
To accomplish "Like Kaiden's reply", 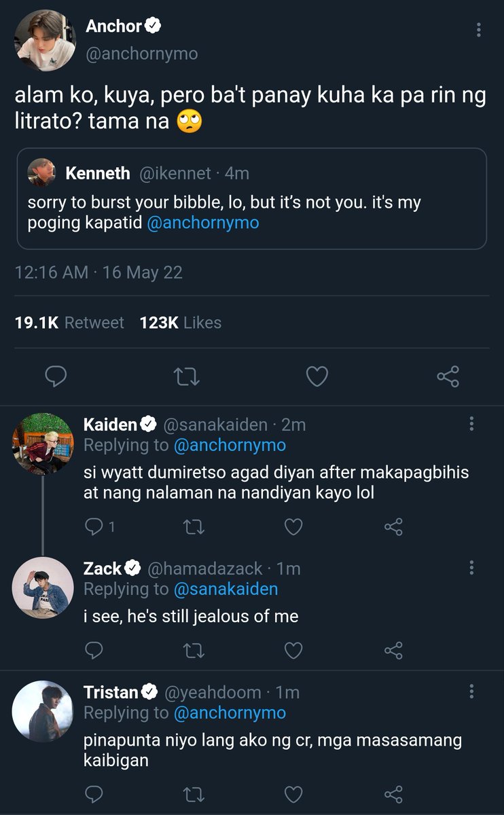I will pos(293,526).
